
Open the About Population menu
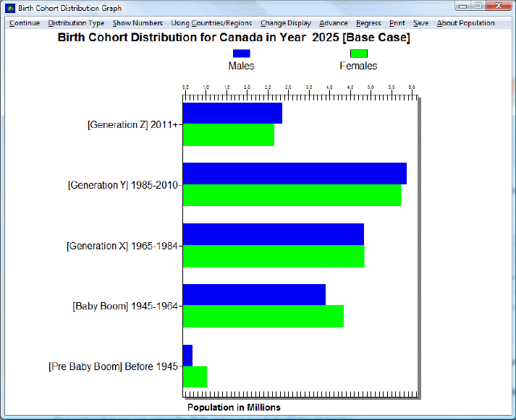[x=465, y=23]
